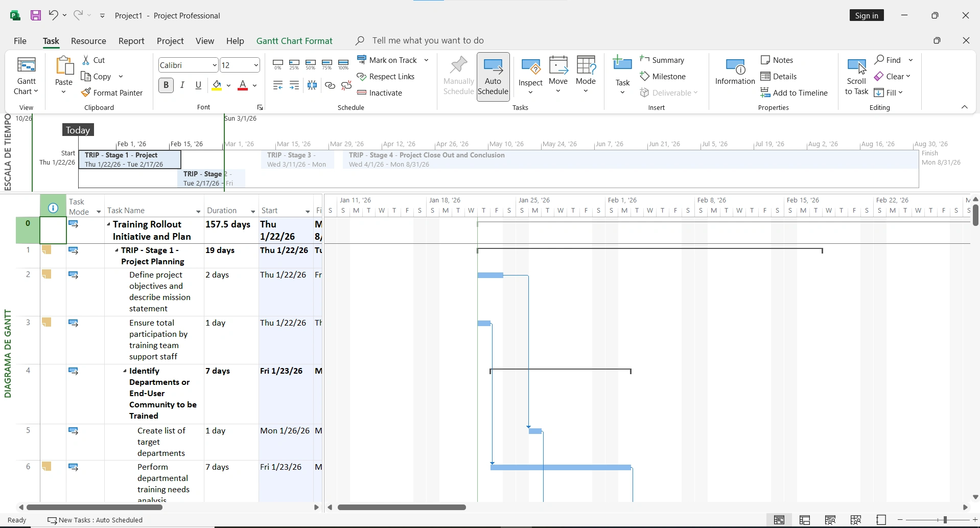This screenshot has width=980, height=528.
Task: Toggle bold formatting
Action: point(166,85)
